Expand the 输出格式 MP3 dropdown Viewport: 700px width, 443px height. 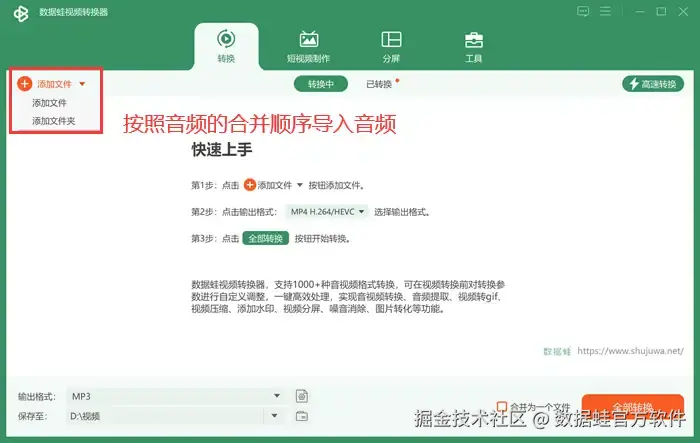277,396
